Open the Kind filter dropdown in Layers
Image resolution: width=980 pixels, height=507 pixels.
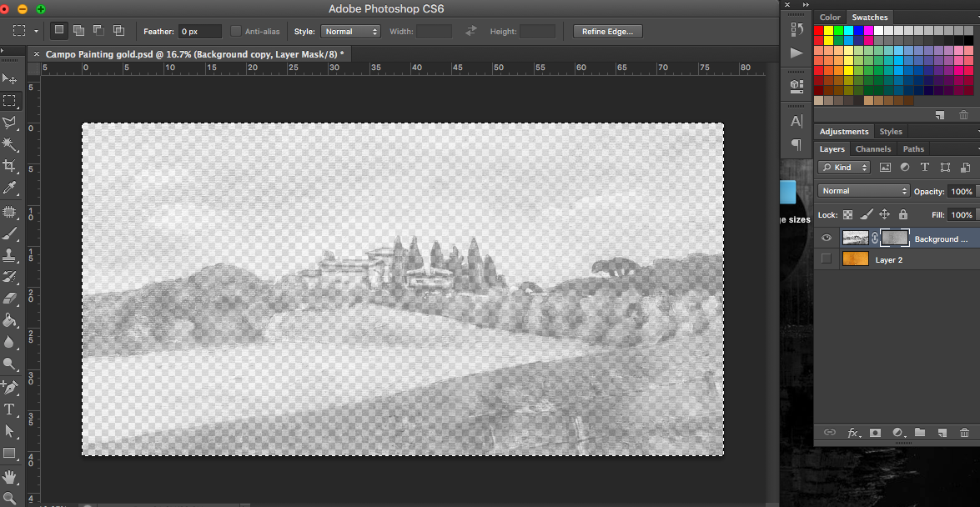[843, 167]
